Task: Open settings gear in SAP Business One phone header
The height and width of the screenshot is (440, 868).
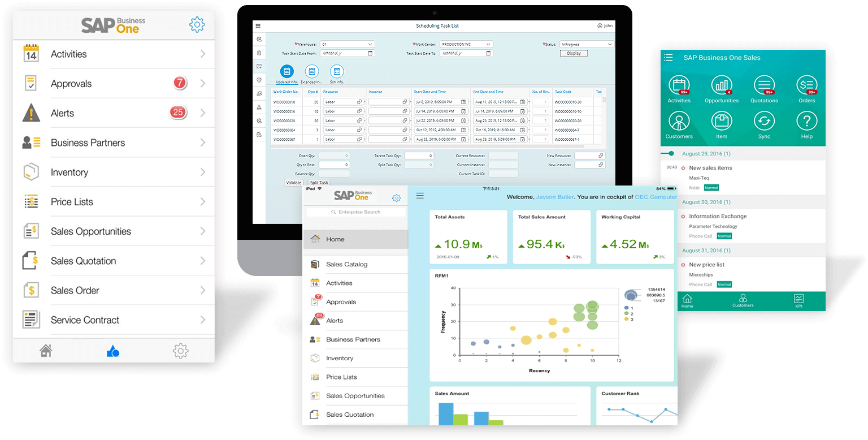Action: [197, 25]
